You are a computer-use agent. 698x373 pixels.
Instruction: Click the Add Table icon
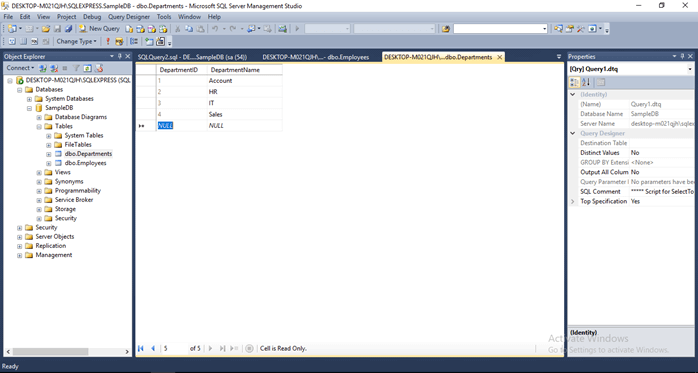pyautogui.click(x=149, y=41)
